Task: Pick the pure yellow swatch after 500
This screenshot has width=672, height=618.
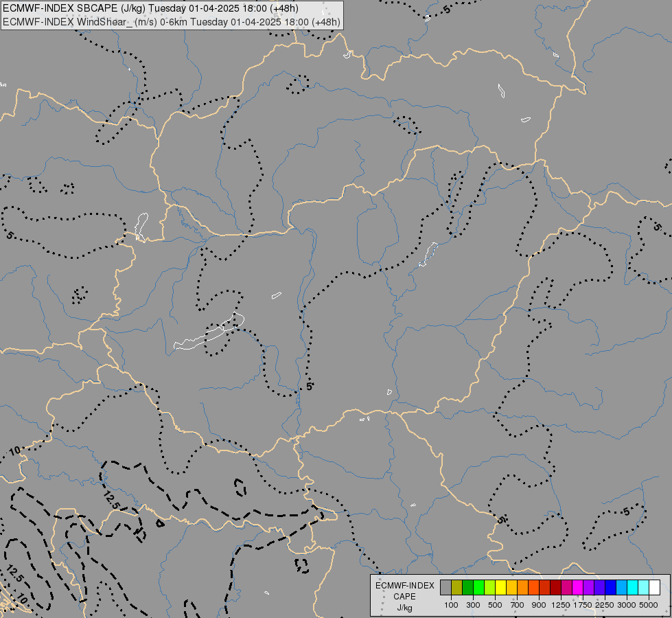Action: tap(500, 587)
